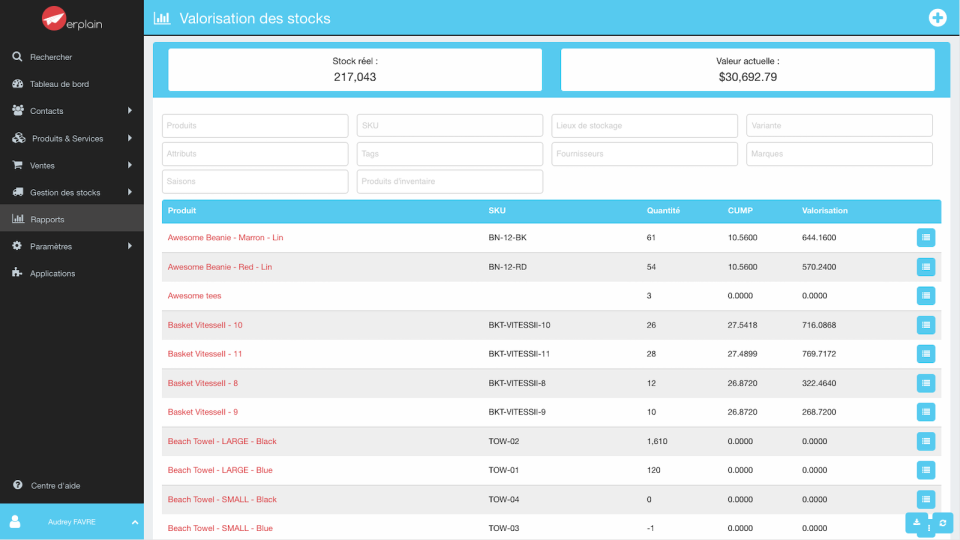Expand the Paramètres submenu arrow
The width and height of the screenshot is (960, 540).
(x=130, y=246)
